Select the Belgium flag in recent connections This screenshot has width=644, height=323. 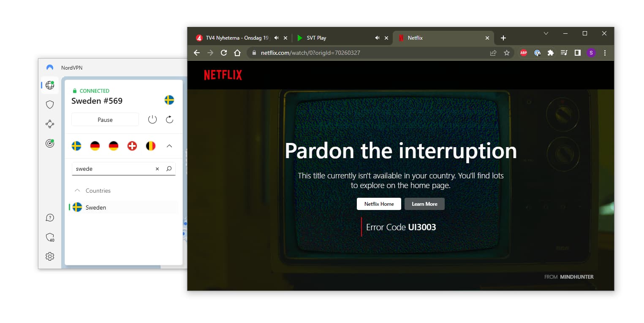(151, 146)
